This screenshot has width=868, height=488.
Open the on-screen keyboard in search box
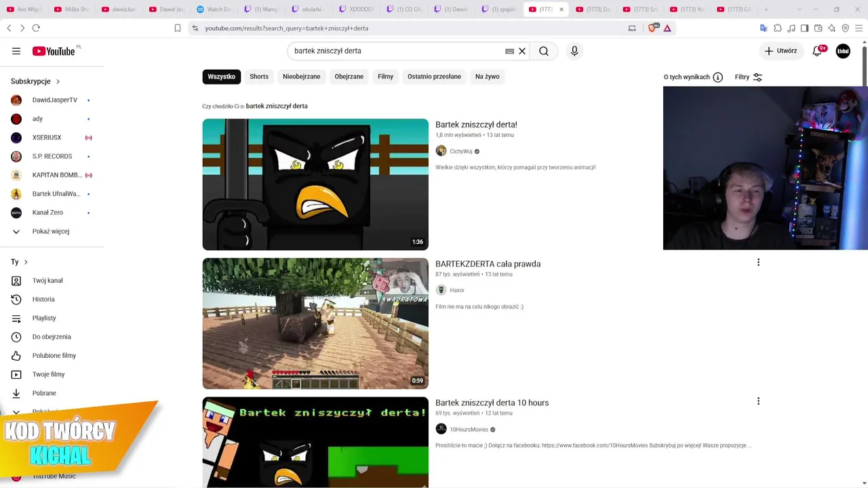509,51
